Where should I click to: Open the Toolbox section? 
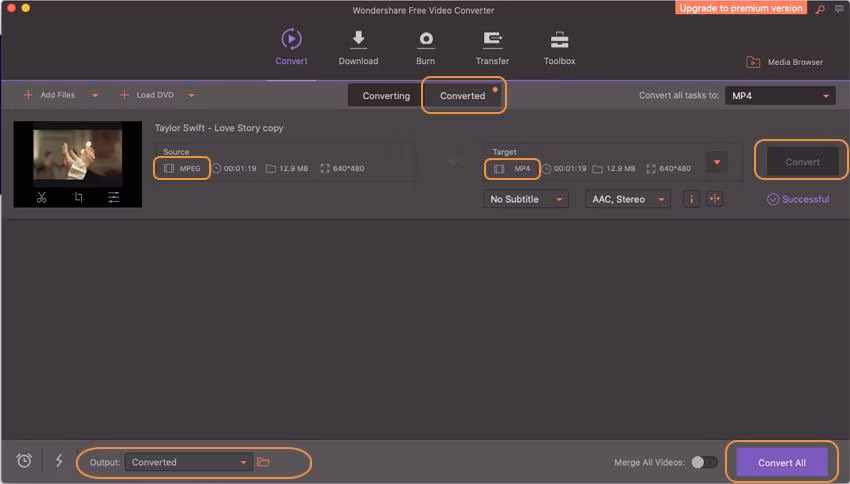[559, 47]
